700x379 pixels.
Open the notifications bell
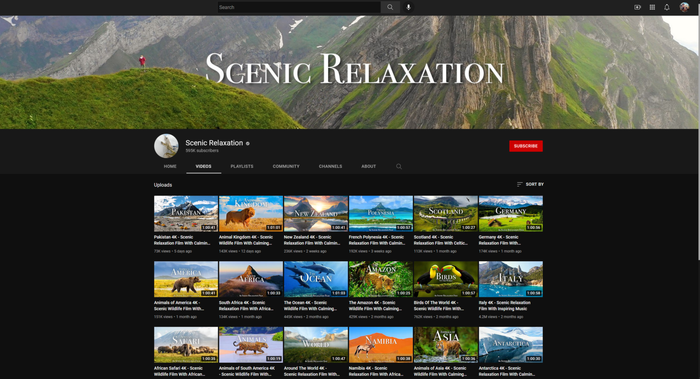[667, 7]
